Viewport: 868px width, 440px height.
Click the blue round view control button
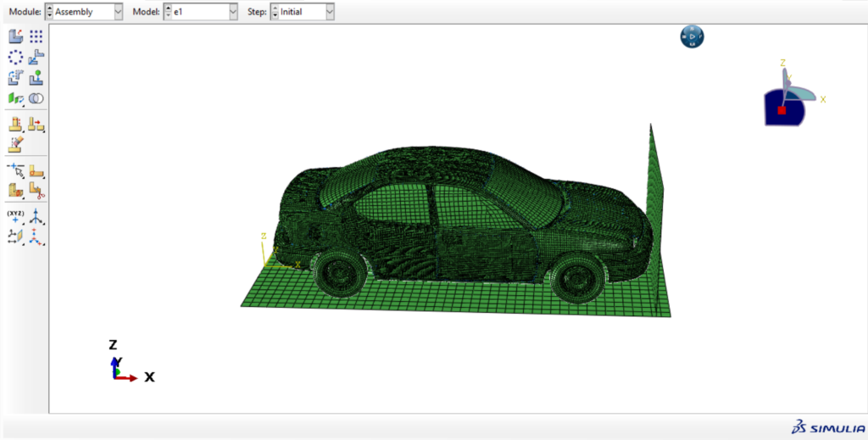(692, 36)
